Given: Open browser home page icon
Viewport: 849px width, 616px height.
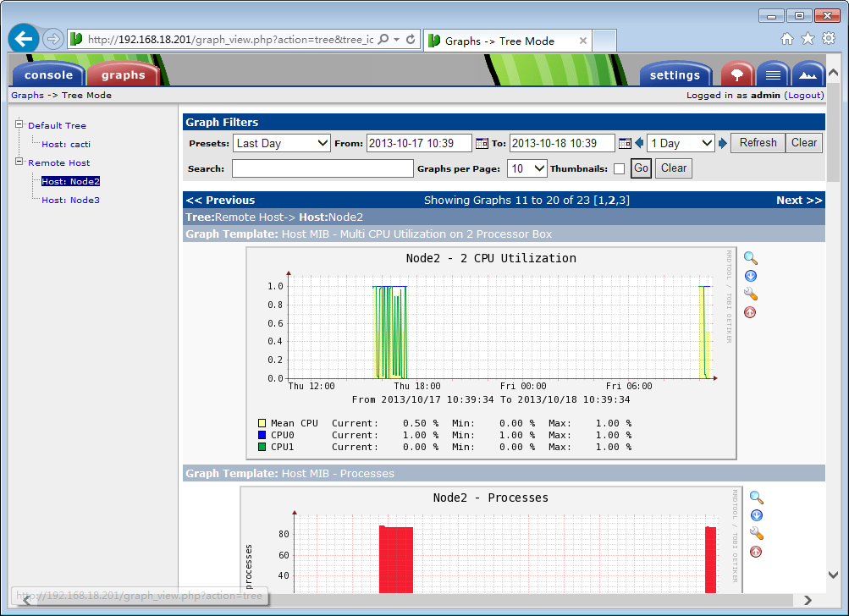Looking at the screenshot, I should coord(787,38).
